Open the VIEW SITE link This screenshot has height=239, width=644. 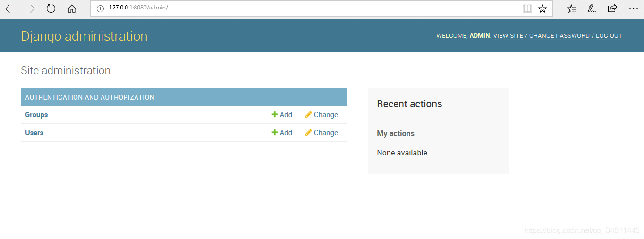tap(508, 36)
